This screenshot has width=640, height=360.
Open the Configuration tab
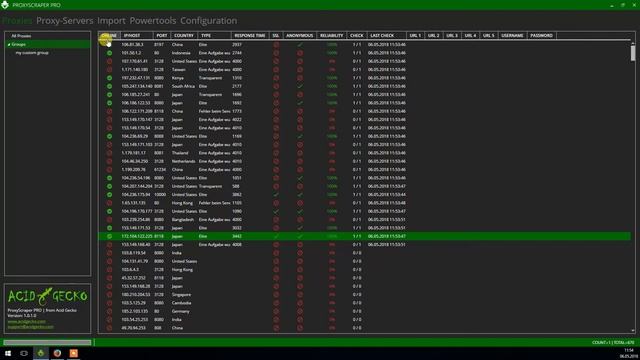209,20
